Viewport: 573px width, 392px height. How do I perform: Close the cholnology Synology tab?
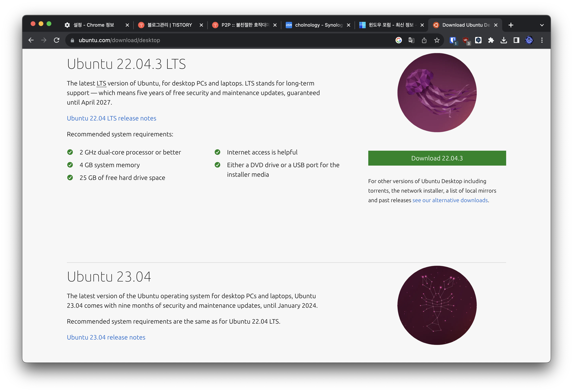349,25
